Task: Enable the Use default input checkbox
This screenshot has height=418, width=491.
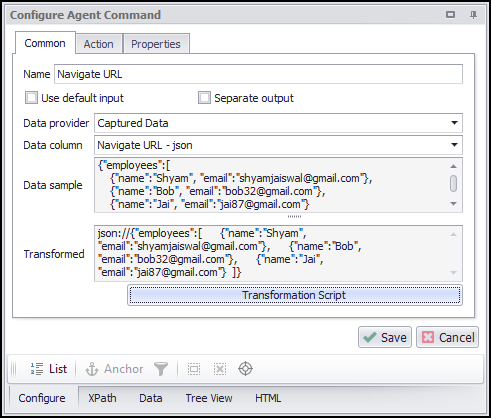Action: tap(31, 98)
